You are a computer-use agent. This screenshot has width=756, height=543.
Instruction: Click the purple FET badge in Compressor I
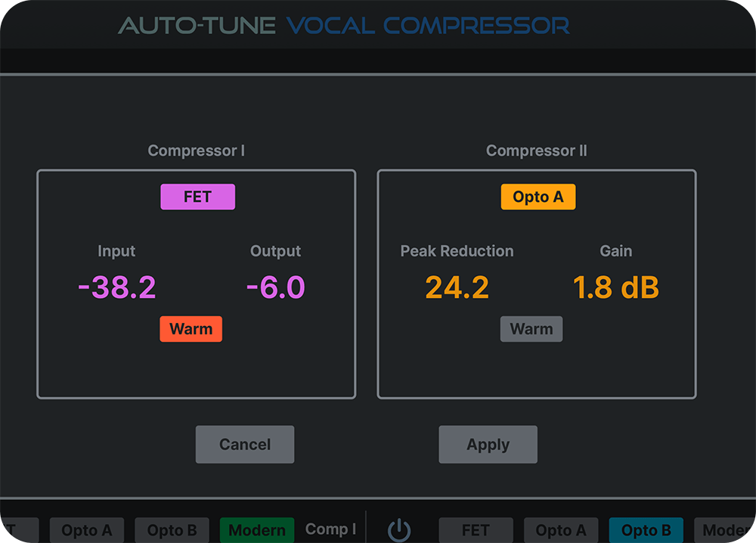coord(197,197)
